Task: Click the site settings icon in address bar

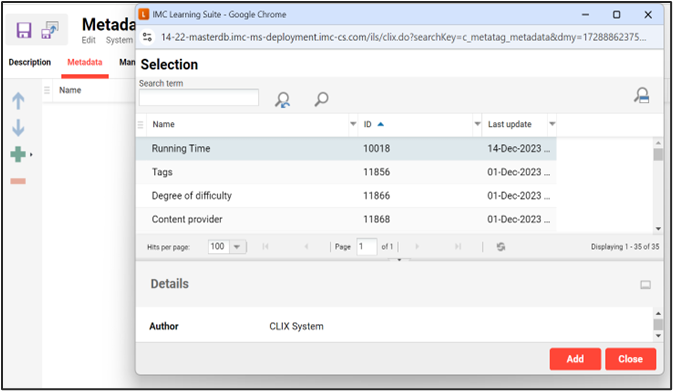Action: [x=147, y=37]
